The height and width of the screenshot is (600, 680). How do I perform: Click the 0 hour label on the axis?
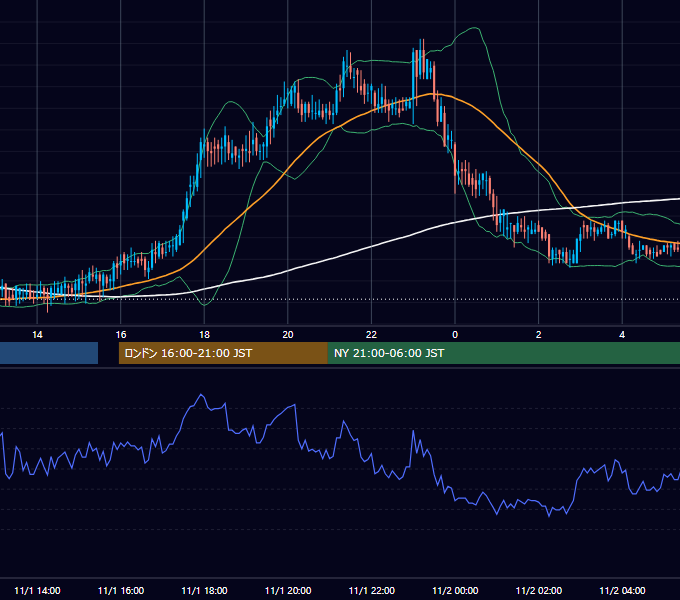[x=455, y=335]
